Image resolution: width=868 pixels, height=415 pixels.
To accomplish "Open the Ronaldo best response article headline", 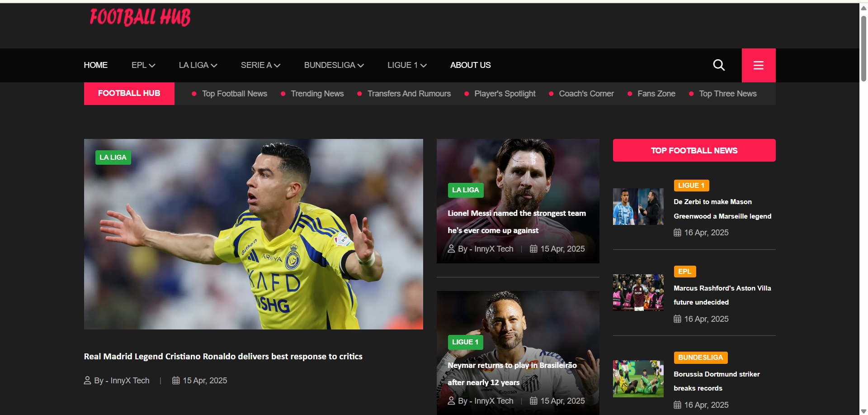I will click(223, 357).
